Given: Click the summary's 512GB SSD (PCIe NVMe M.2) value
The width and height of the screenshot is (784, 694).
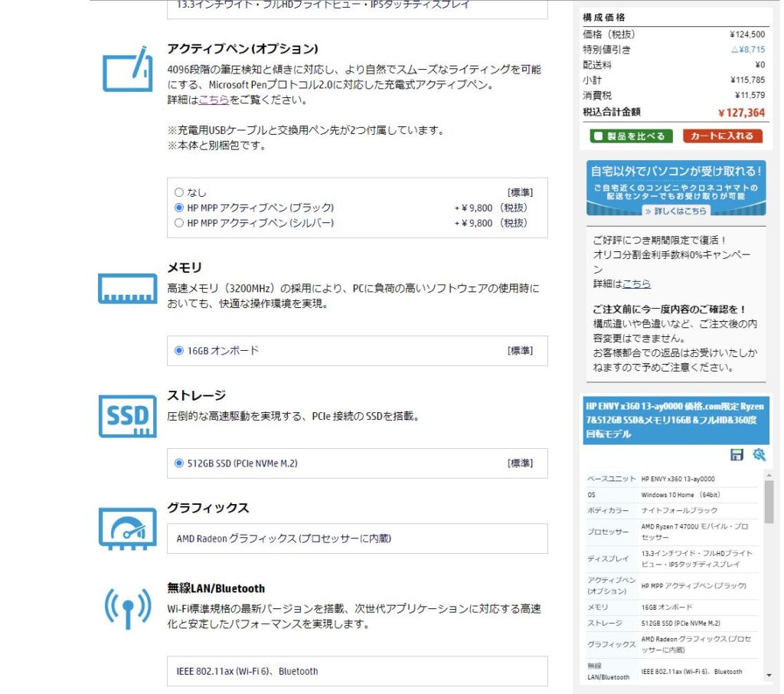Looking at the screenshot, I should (681, 623).
